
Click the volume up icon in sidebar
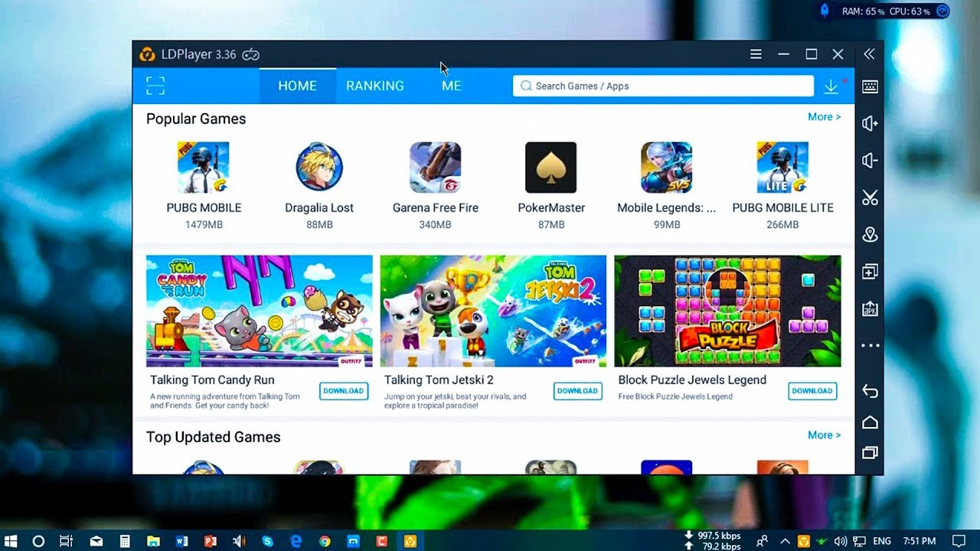click(x=870, y=123)
